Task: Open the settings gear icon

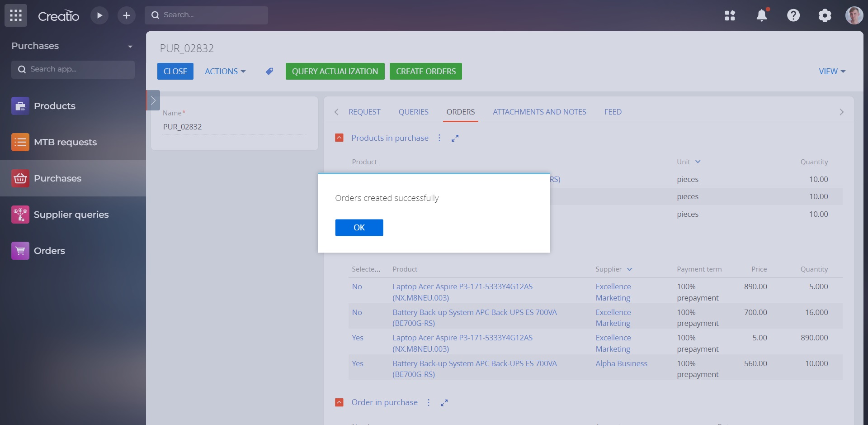Action: (x=825, y=15)
